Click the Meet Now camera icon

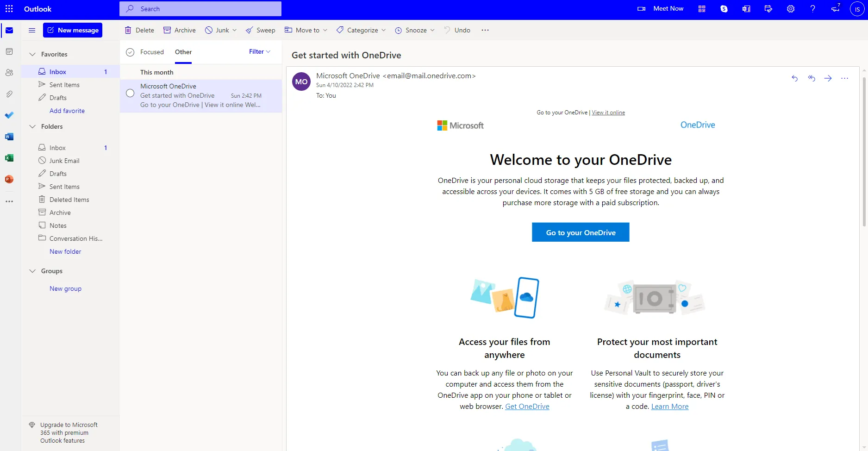641,9
